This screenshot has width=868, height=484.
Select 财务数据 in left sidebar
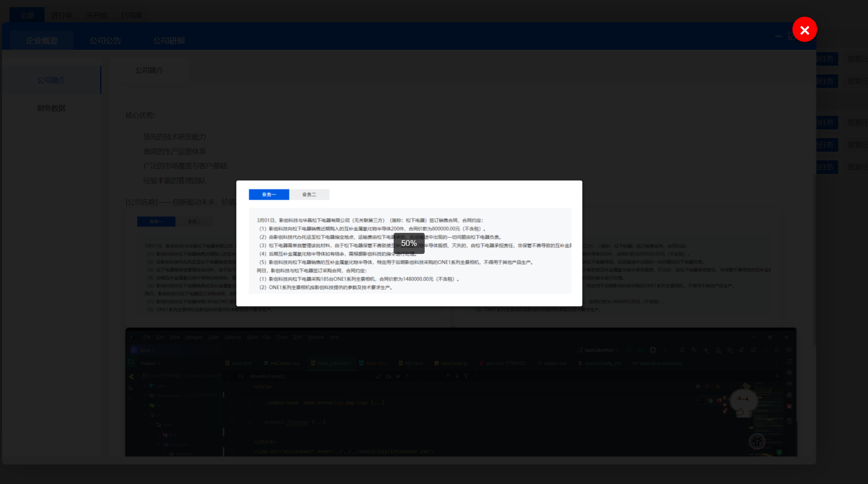(x=51, y=108)
